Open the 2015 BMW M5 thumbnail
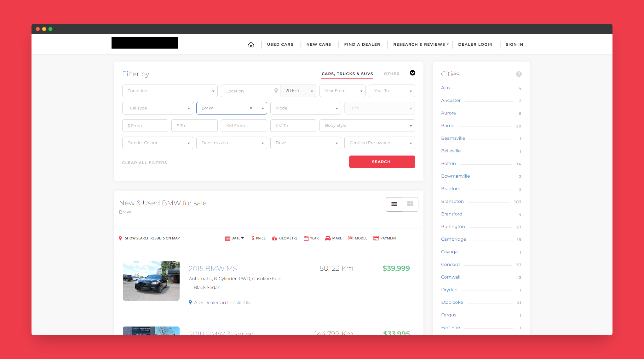644x359 pixels. pos(151,281)
